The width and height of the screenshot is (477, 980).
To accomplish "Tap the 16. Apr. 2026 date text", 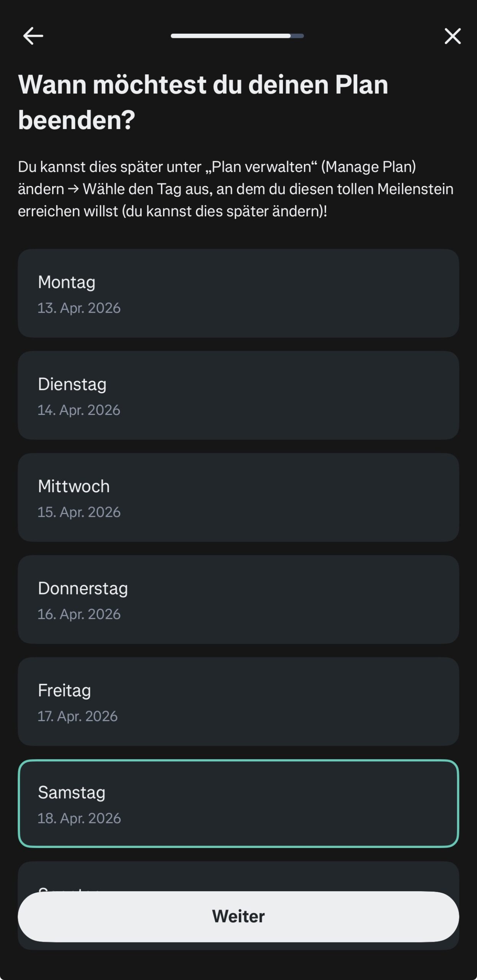I will (x=79, y=614).
